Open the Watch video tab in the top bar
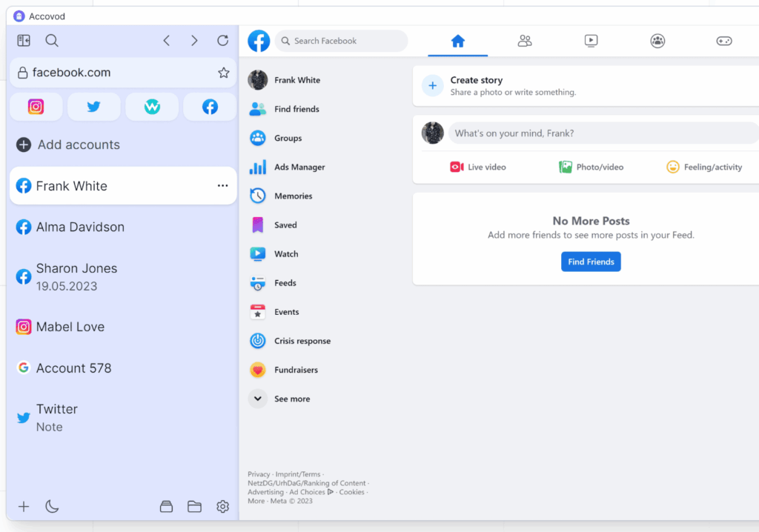The image size is (759, 532). (x=591, y=41)
